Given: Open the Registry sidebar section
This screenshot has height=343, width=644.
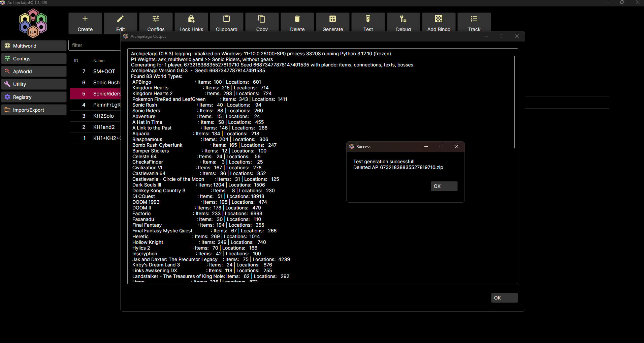Looking at the screenshot, I should click(x=34, y=97).
